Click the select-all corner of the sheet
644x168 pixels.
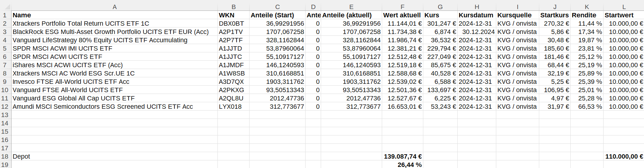pyautogui.click(x=5, y=7)
